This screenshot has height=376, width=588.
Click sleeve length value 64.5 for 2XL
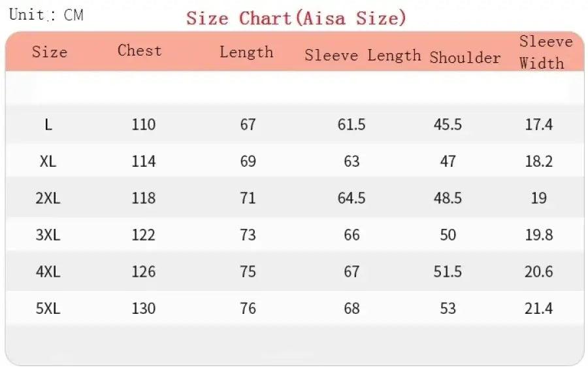(351, 197)
